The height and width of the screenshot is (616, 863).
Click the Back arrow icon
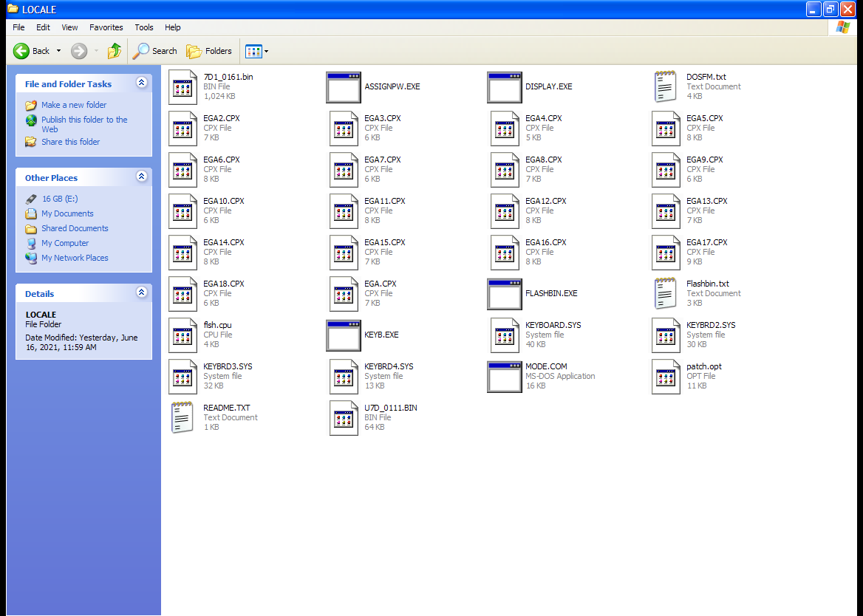tap(21, 51)
